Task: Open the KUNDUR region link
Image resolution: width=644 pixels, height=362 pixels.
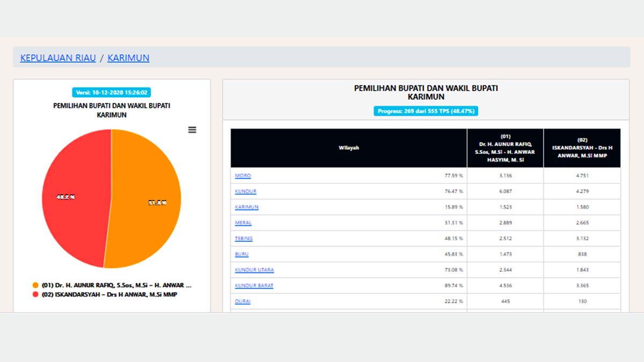Action: click(245, 191)
